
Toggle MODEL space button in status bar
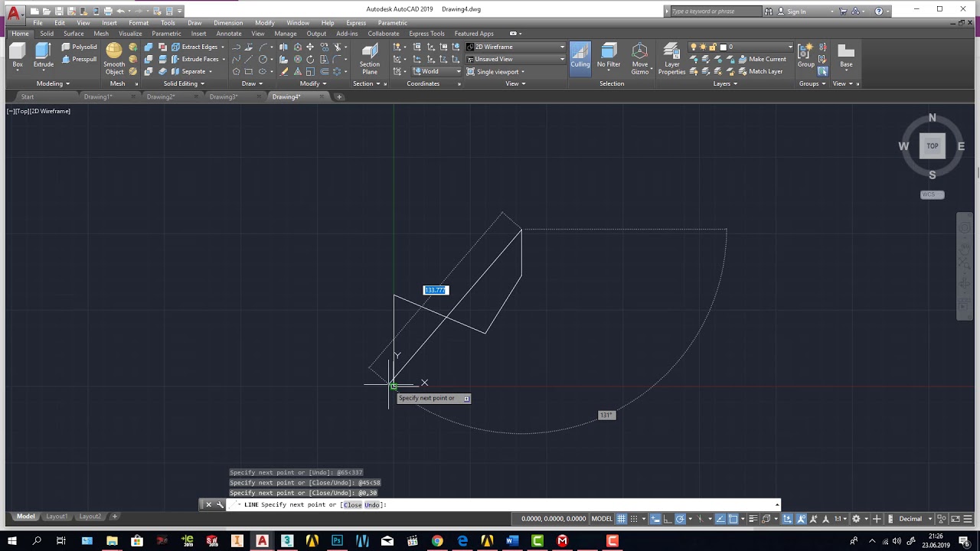click(x=603, y=519)
